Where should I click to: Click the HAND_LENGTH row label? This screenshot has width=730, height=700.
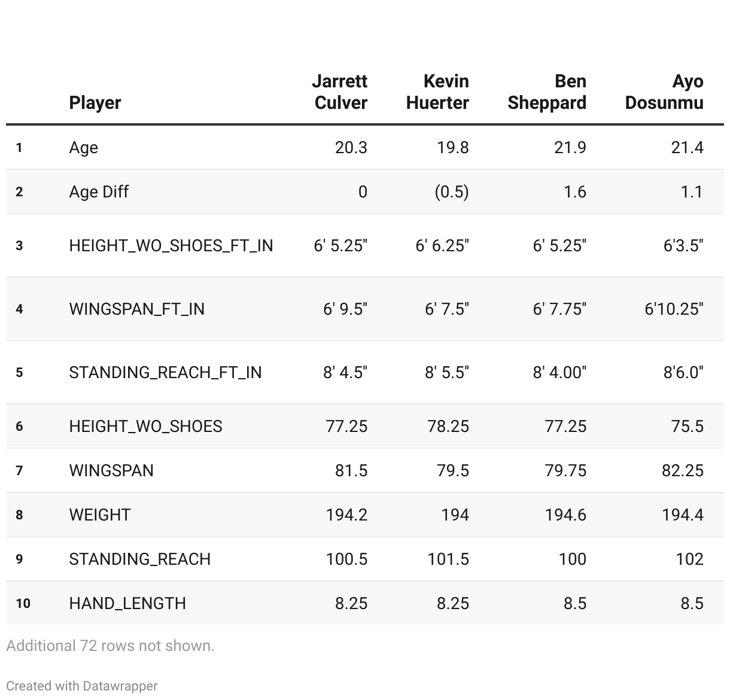coord(127,603)
